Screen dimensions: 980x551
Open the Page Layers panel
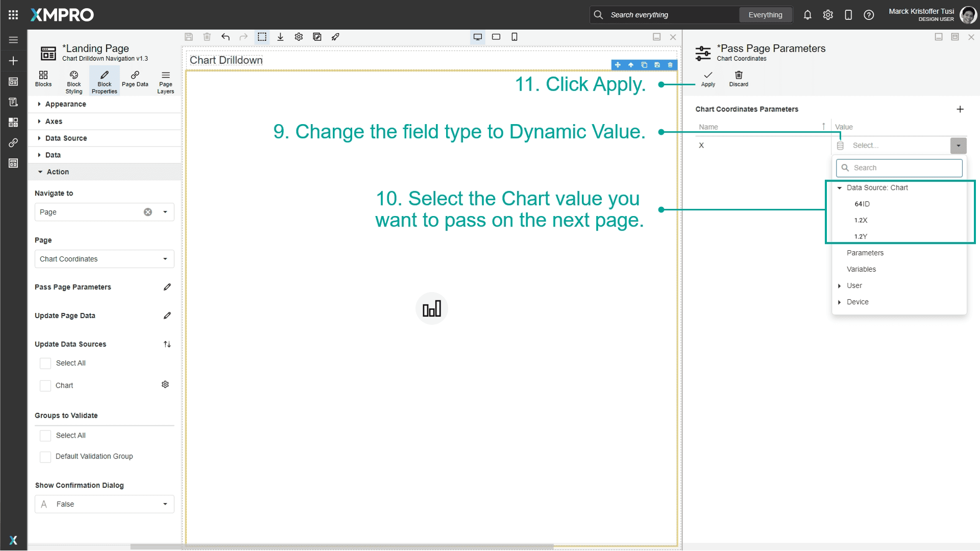(x=165, y=80)
